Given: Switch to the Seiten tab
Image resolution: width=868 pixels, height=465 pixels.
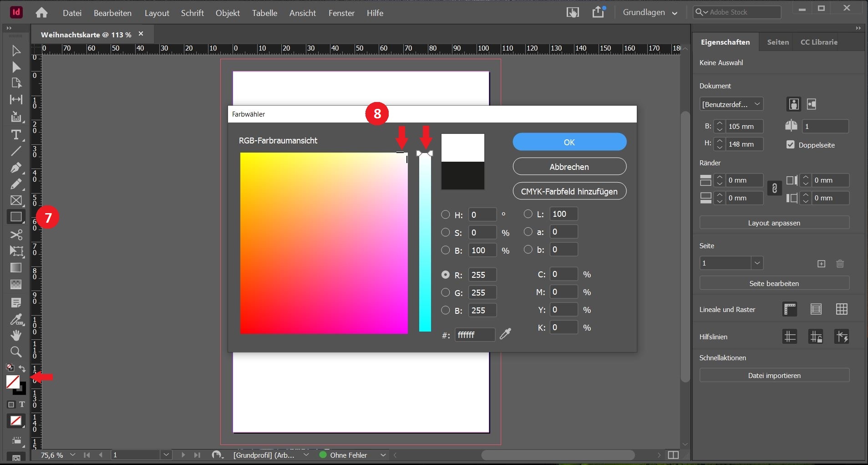Looking at the screenshot, I should coord(777,42).
